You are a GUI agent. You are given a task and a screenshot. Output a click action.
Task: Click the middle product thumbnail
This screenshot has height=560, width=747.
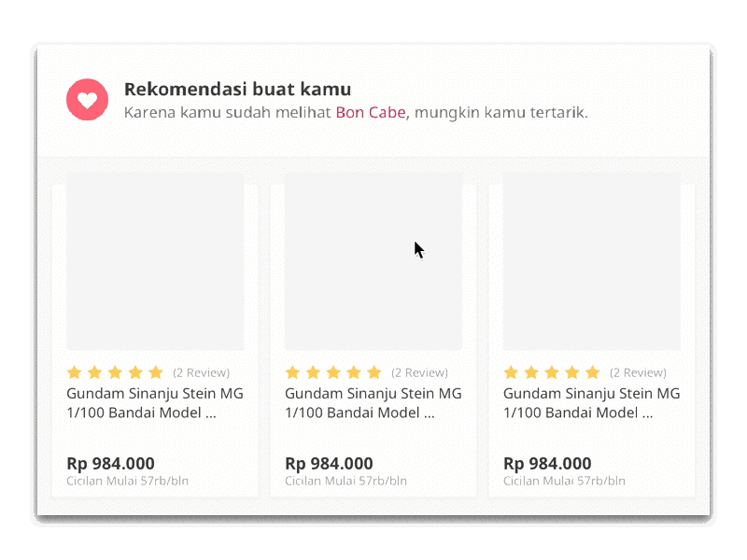pos(373,262)
